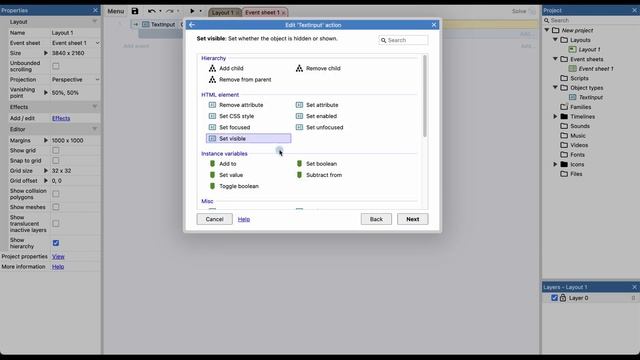
Task: Click the Layout 1 icon in Project tree
Action: pyautogui.click(x=573, y=49)
